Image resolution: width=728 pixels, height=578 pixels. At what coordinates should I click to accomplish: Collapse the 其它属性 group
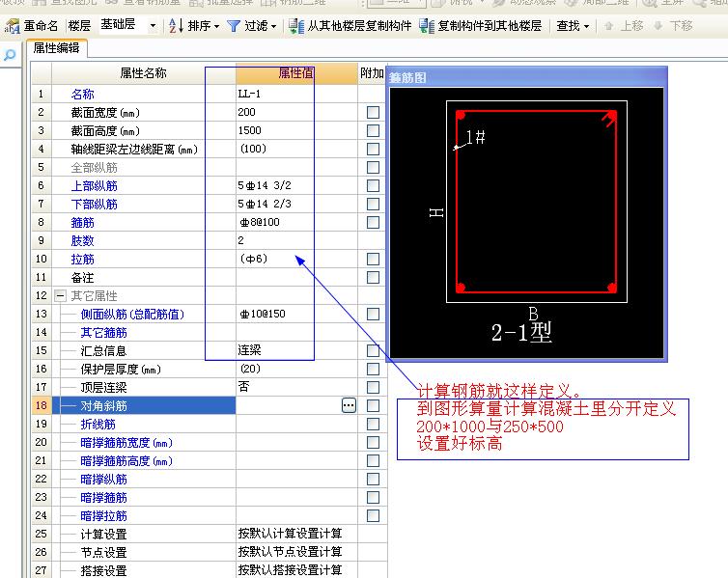pos(60,296)
